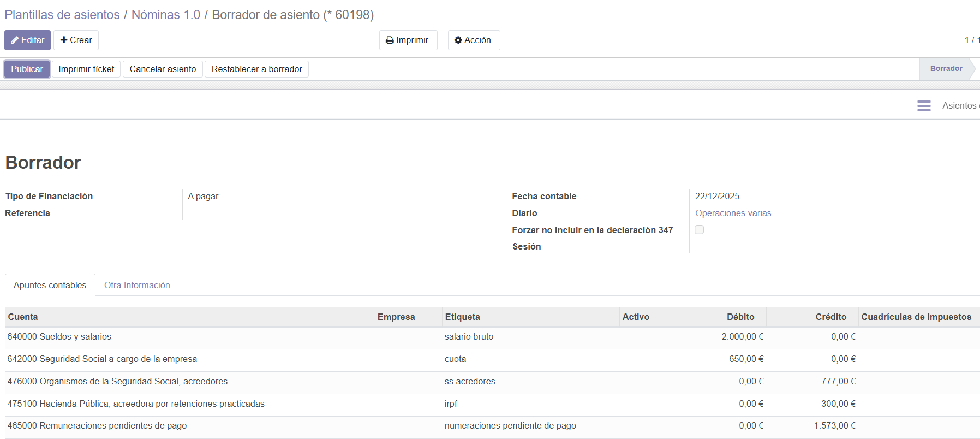The width and height of the screenshot is (980, 439).
Task: Click Restablecer a borrador button
Action: pos(256,69)
